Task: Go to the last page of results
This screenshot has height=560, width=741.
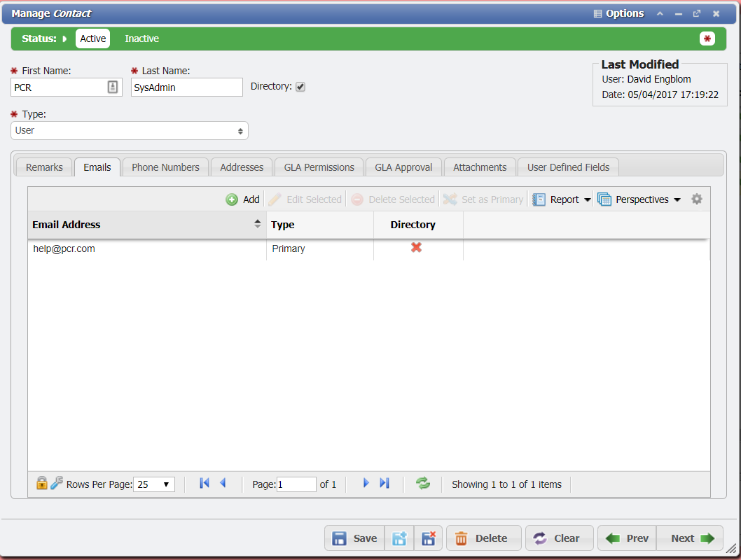Action: (385, 483)
